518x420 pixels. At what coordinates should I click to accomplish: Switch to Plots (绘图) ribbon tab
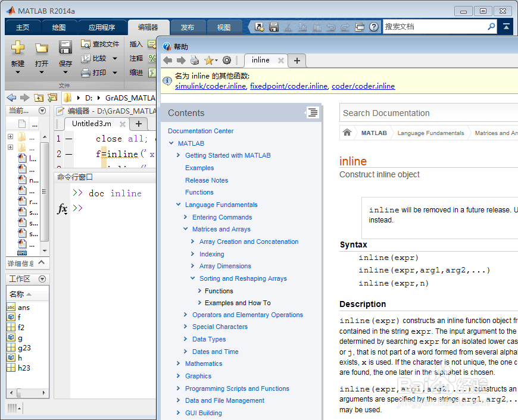point(59,27)
